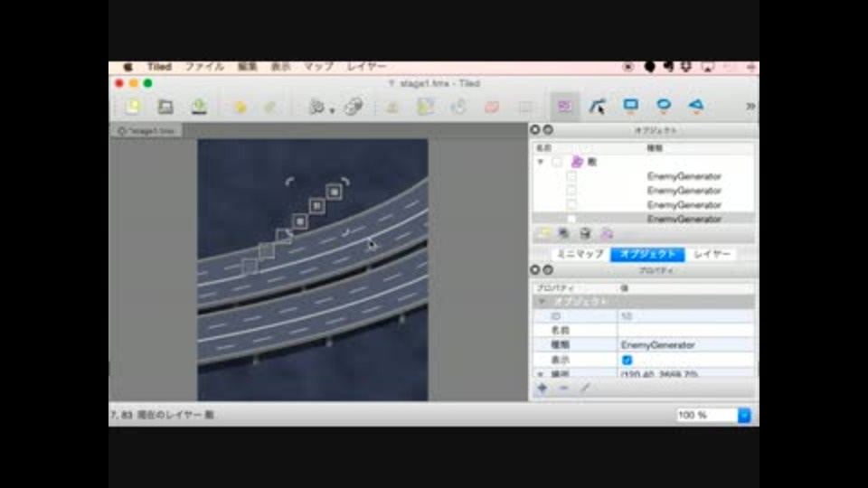Select the second EnemyGenerator row
Viewport: 868px width, 488px height.
pyautogui.click(x=643, y=191)
